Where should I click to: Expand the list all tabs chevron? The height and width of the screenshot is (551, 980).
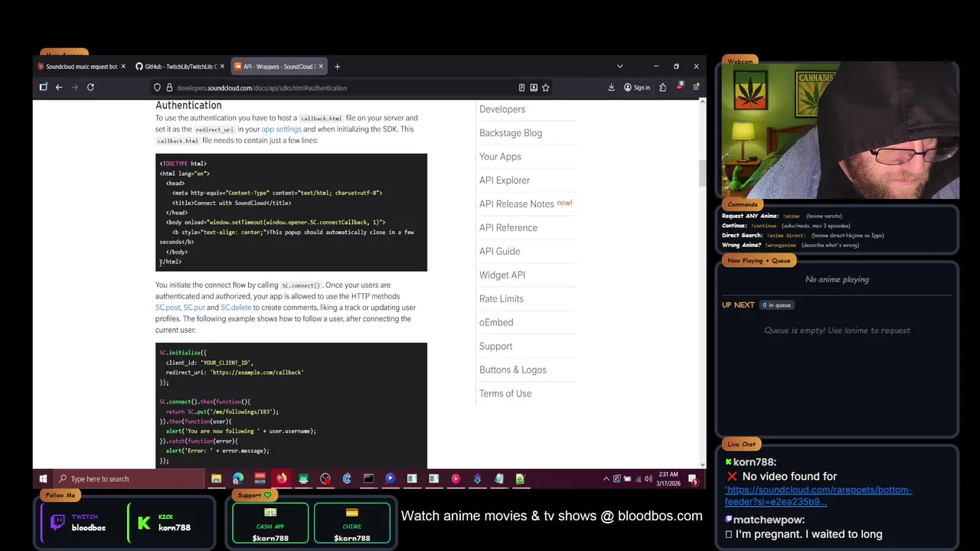(619, 67)
